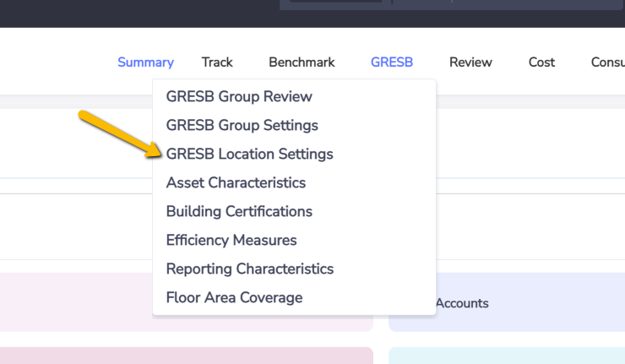
Task: Open the Summary tab
Action: point(145,62)
